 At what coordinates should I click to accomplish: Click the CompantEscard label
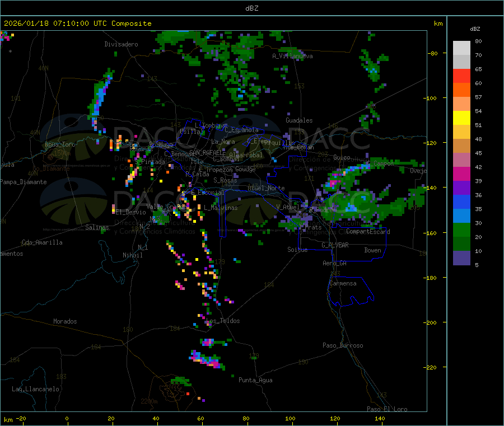[368, 231]
